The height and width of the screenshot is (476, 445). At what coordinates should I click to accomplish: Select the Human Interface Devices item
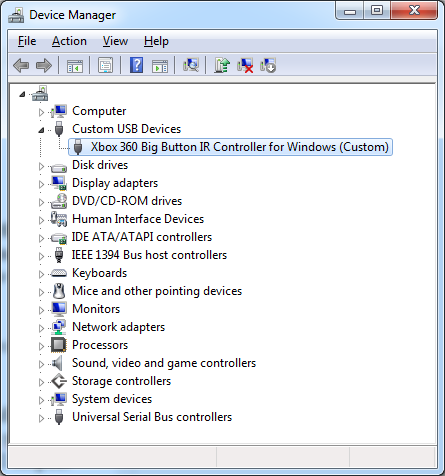coord(138,219)
